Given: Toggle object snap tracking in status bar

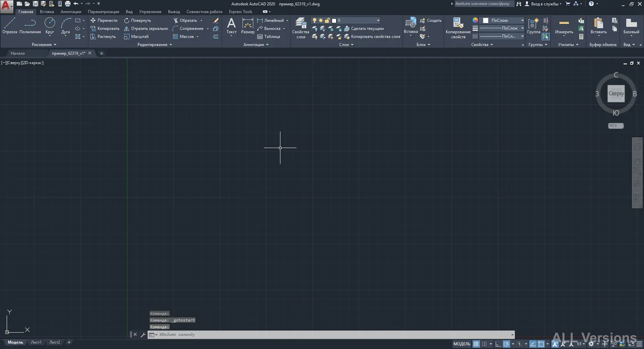Looking at the screenshot, I should pos(533,344).
